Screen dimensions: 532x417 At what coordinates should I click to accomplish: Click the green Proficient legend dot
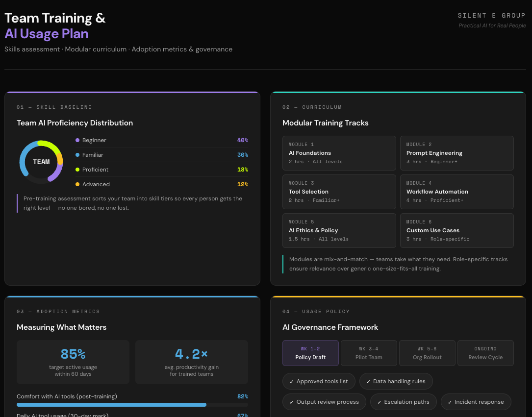[77, 170]
